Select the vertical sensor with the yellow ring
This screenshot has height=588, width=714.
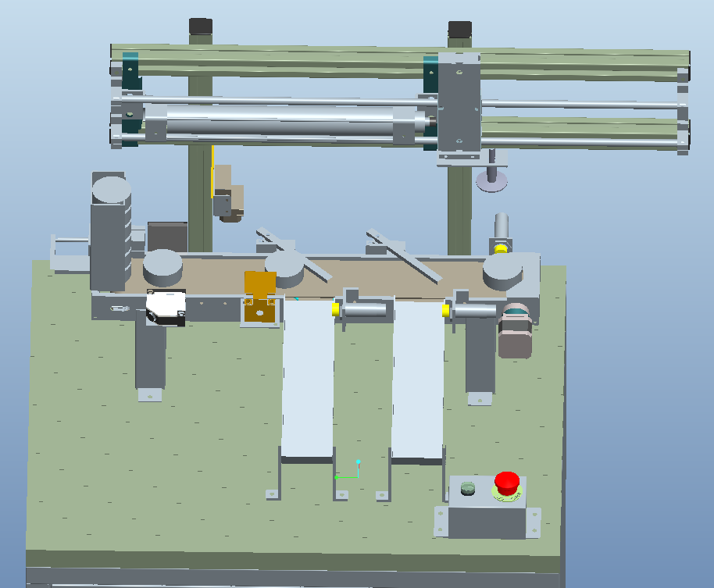pos(501,233)
